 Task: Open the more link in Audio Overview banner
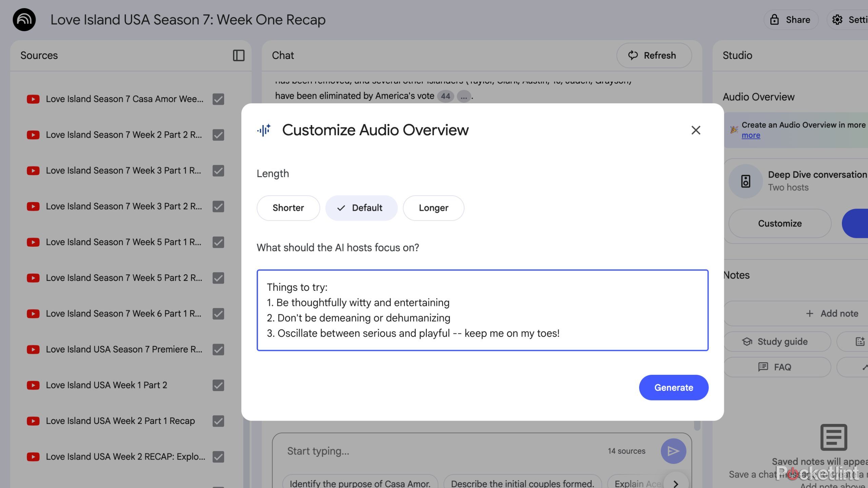coord(751,135)
